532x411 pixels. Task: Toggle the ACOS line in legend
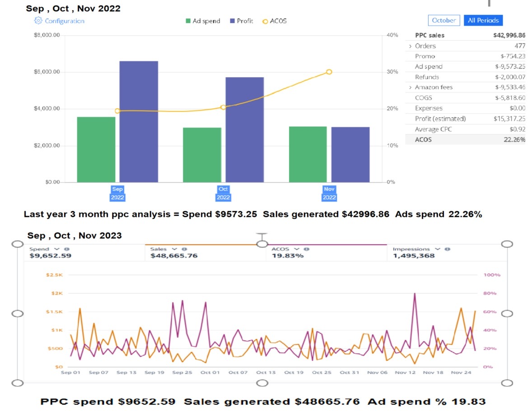(x=275, y=21)
